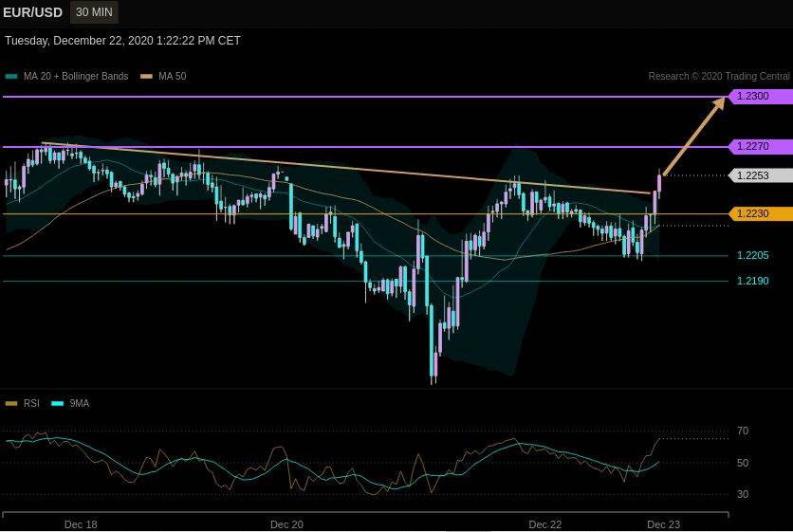Click the 1.2230 pivot price tag

point(760,213)
